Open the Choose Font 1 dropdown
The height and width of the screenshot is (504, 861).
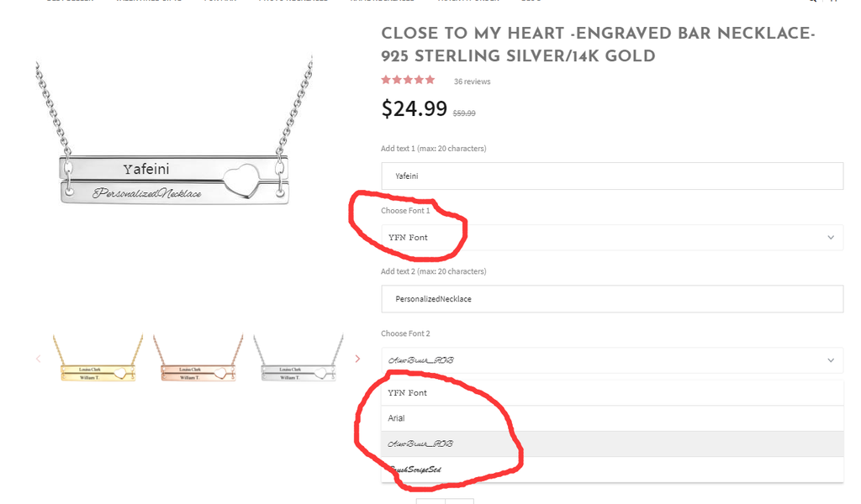coord(611,238)
